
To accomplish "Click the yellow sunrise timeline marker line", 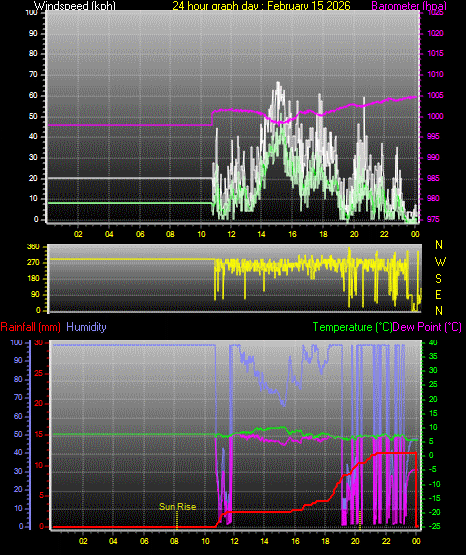I will [177, 520].
